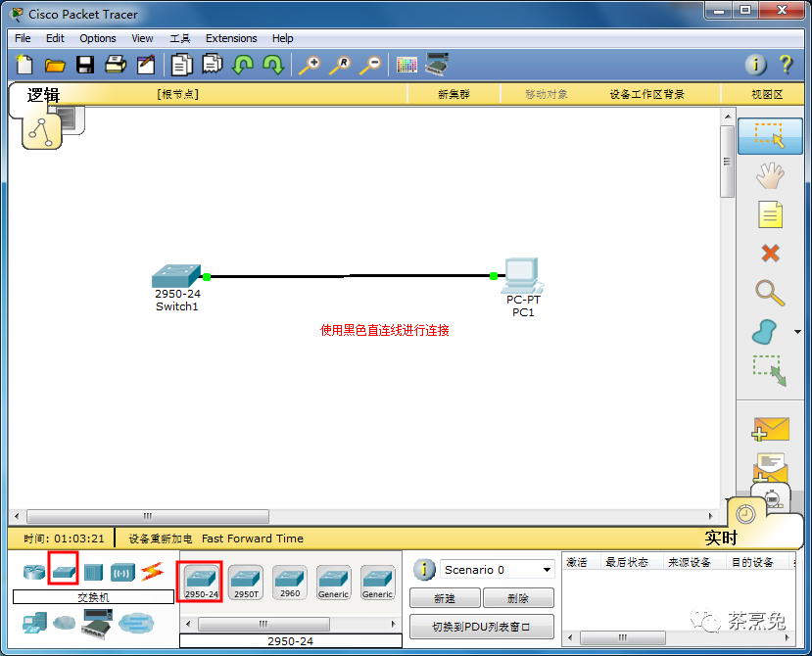The image size is (812, 656).
Task: Click PC1 device on the workspace
Action: [524, 276]
